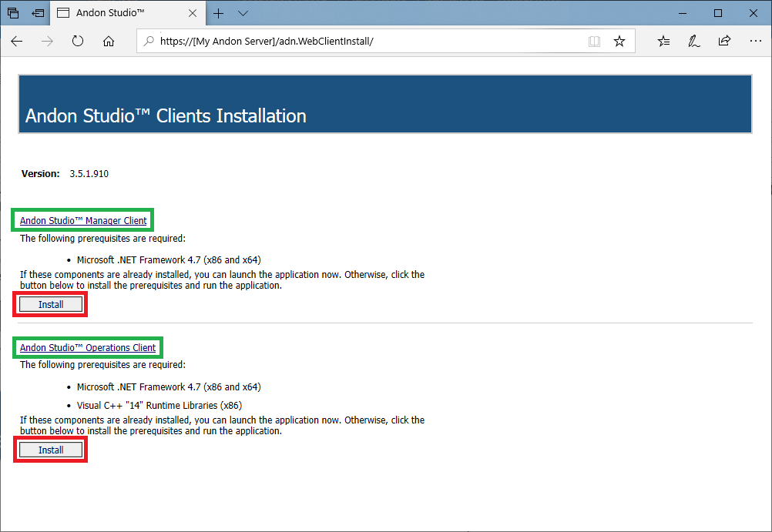Refresh the current page
Screen dimensions: 772x532
pos(78,41)
